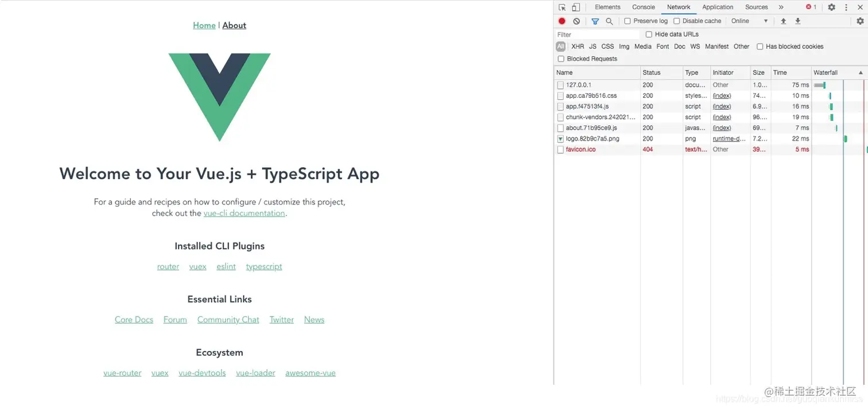Select the inspect element cursor icon

(x=560, y=7)
